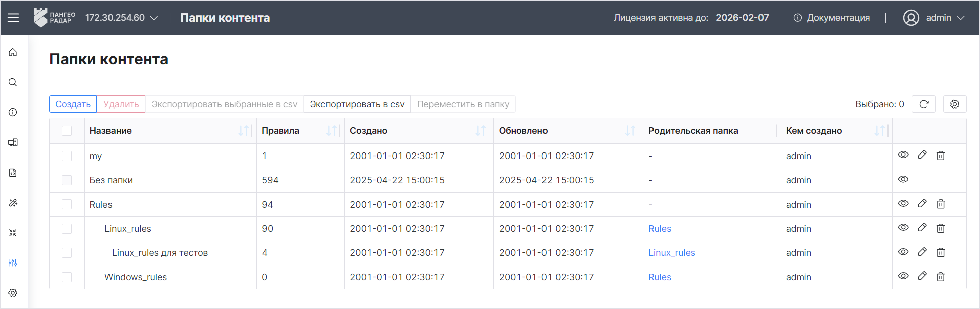
Task: Toggle the select-all header checkbox
Action: pos(67,131)
